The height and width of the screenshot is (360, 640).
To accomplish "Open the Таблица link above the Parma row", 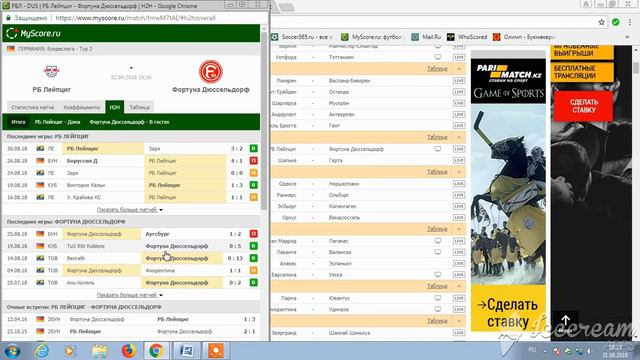I will 437,286.
